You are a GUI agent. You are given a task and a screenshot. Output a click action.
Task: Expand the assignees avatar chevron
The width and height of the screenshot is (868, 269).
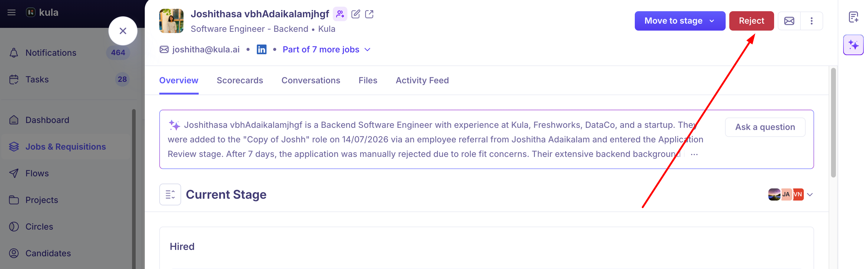(810, 194)
